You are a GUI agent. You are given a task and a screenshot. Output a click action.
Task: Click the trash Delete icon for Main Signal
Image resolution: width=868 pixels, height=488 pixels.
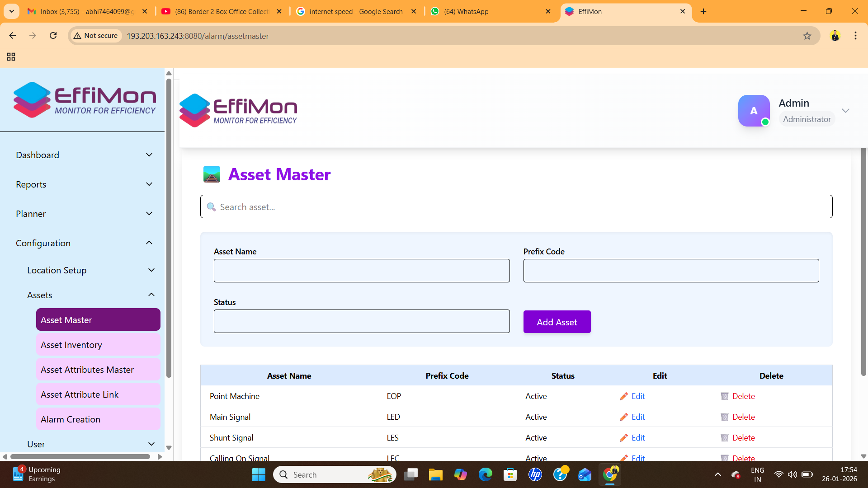724,417
